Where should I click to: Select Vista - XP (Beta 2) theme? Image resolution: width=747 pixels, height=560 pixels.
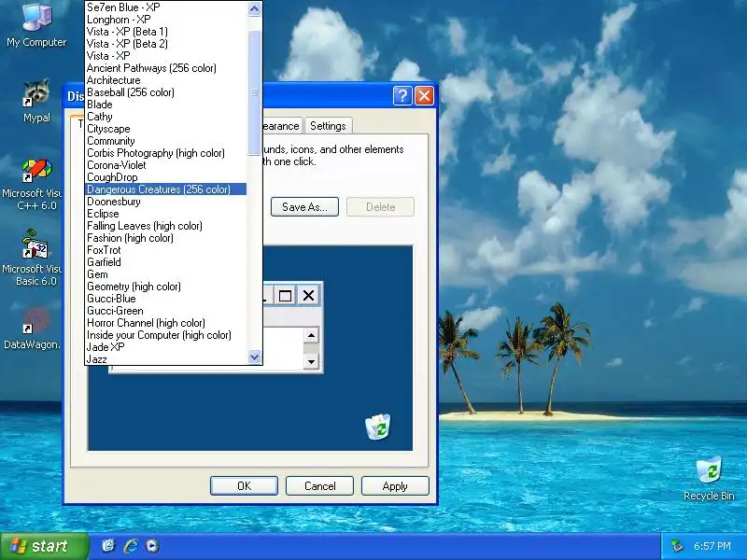(166, 44)
